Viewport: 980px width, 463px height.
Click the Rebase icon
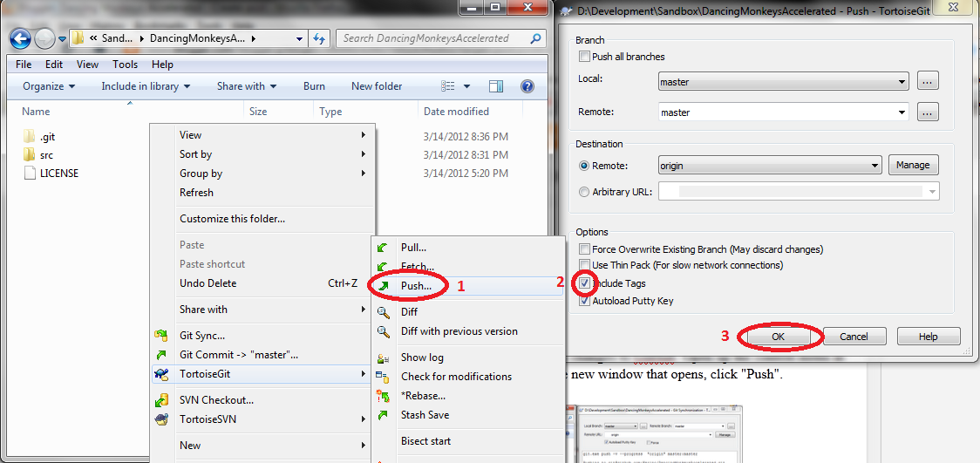pos(383,396)
